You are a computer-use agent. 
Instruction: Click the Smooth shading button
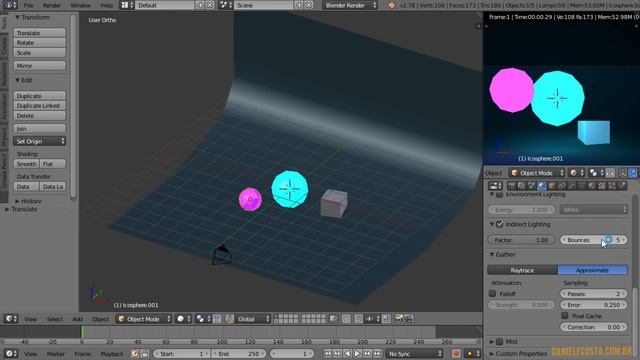(26, 164)
